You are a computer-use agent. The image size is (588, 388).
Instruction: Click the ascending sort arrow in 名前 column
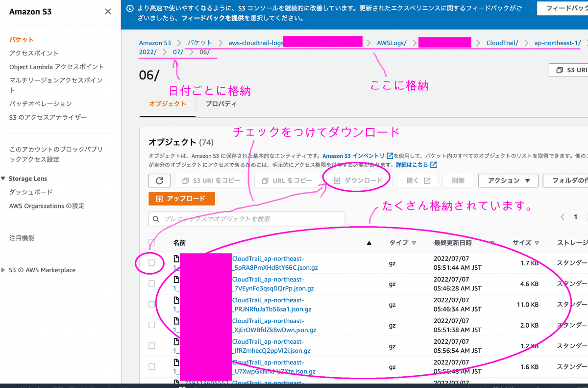point(369,243)
